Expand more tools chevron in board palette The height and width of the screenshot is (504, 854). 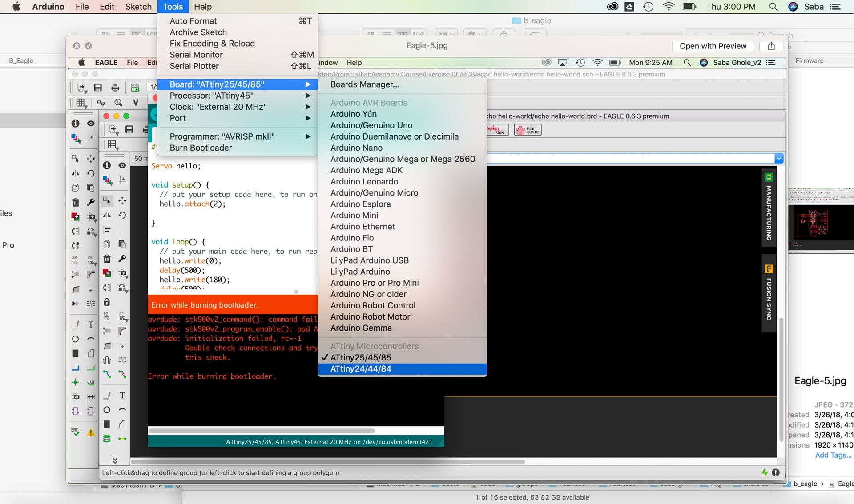(115, 460)
